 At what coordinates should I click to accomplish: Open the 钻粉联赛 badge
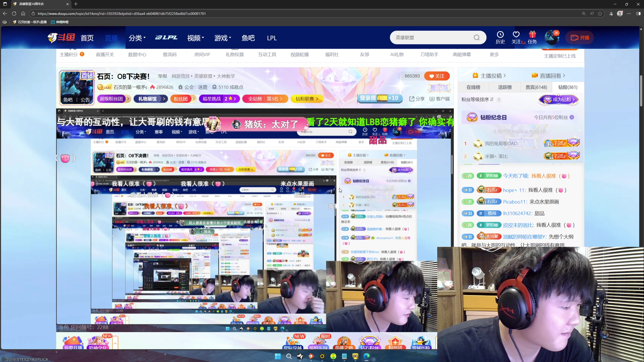[x=307, y=99]
